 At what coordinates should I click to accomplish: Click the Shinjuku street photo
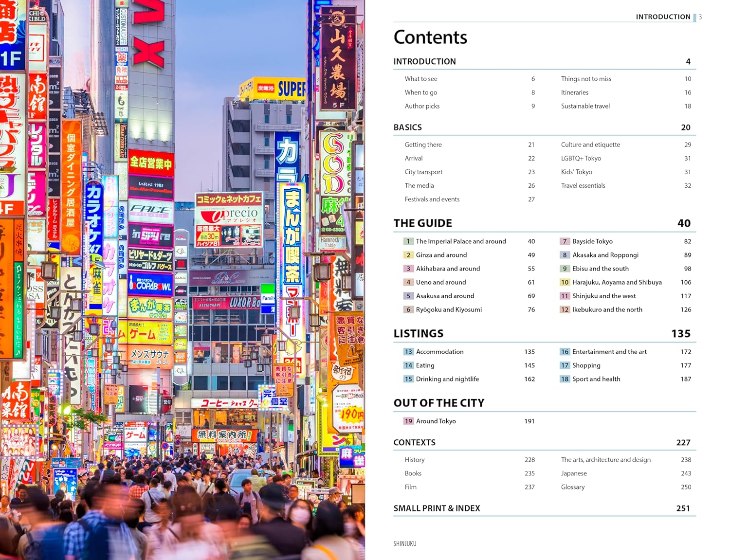click(182, 280)
